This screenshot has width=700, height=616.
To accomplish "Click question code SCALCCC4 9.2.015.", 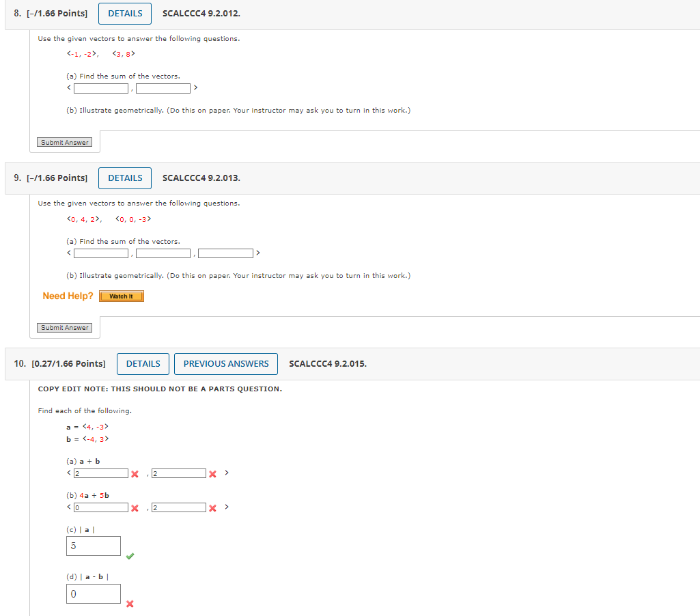I will click(x=328, y=364).
